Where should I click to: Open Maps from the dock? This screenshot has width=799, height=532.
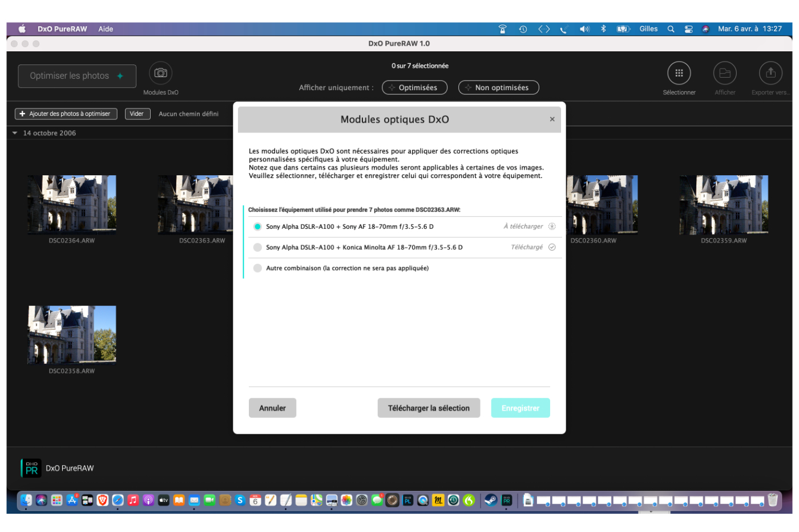point(316,500)
